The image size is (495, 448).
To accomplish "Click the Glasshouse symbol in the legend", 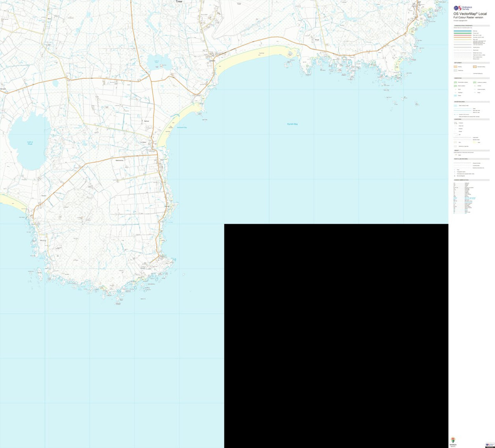I will click(x=455, y=70).
